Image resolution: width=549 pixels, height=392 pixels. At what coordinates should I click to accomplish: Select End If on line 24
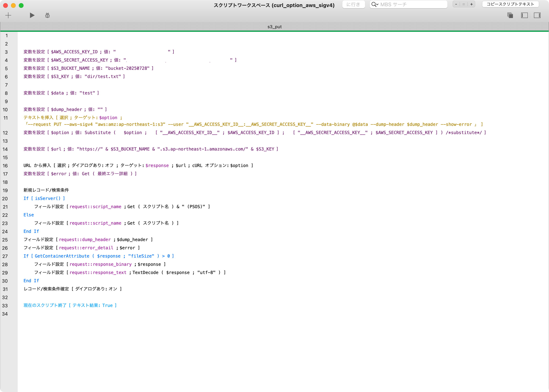31,231
